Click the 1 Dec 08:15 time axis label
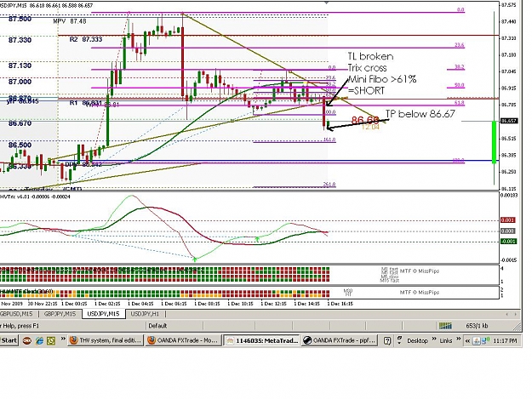Viewport: 532px width, 399px height. (207, 304)
